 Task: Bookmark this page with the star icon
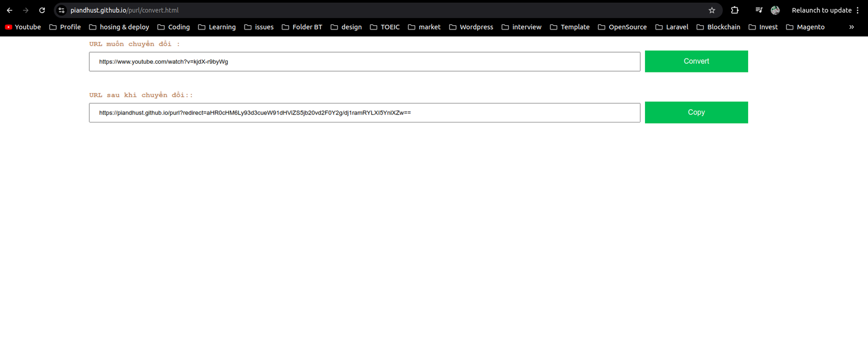(712, 10)
